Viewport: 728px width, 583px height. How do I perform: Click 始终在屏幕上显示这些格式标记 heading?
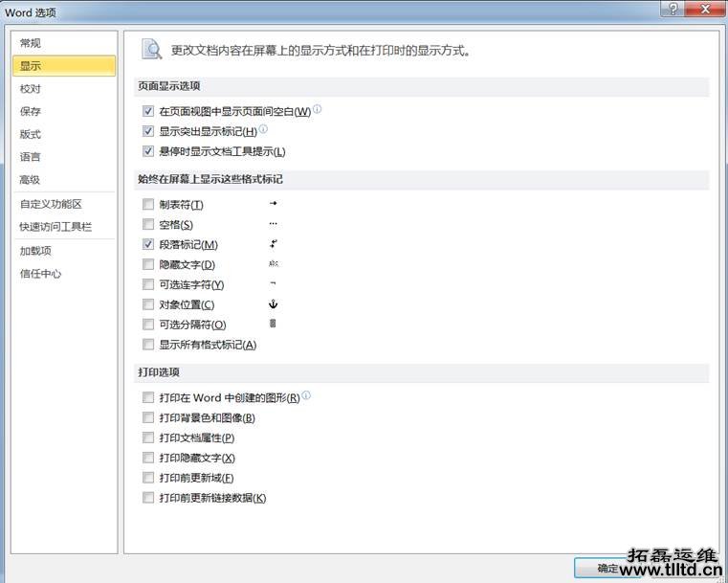[x=210, y=179]
